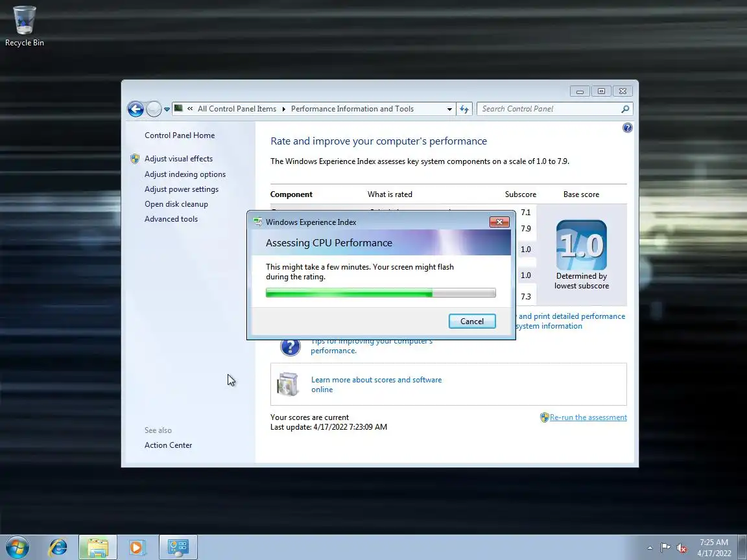Image resolution: width=747 pixels, height=560 pixels.
Task: Expand the breadcrumb arrow after All Control Panel Items
Action: click(x=283, y=109)
